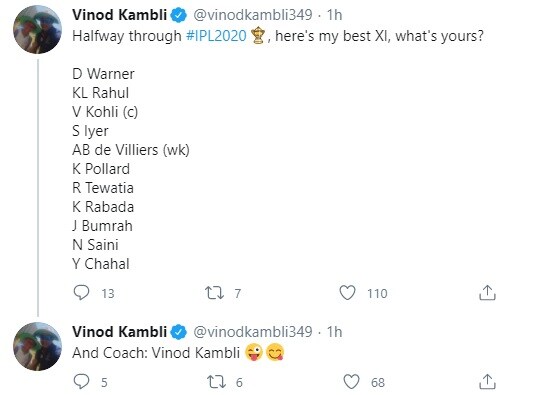This screenshot has width=560, height=395.
Task: Open @vinodkambli349 handle on first tweet
Action: tap(253, 15)
